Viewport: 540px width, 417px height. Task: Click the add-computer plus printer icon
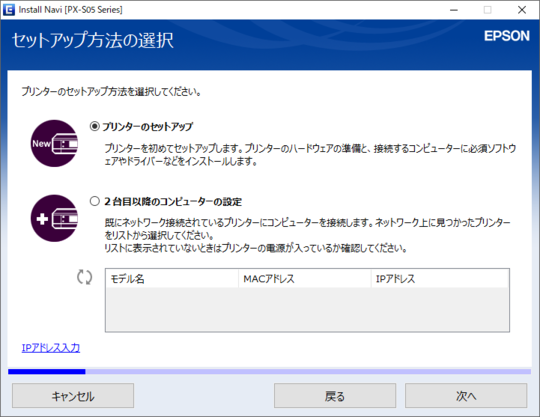point(54,218)
